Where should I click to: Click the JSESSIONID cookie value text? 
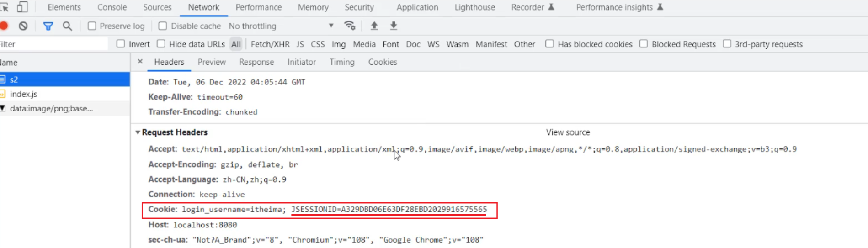[389, 210]
